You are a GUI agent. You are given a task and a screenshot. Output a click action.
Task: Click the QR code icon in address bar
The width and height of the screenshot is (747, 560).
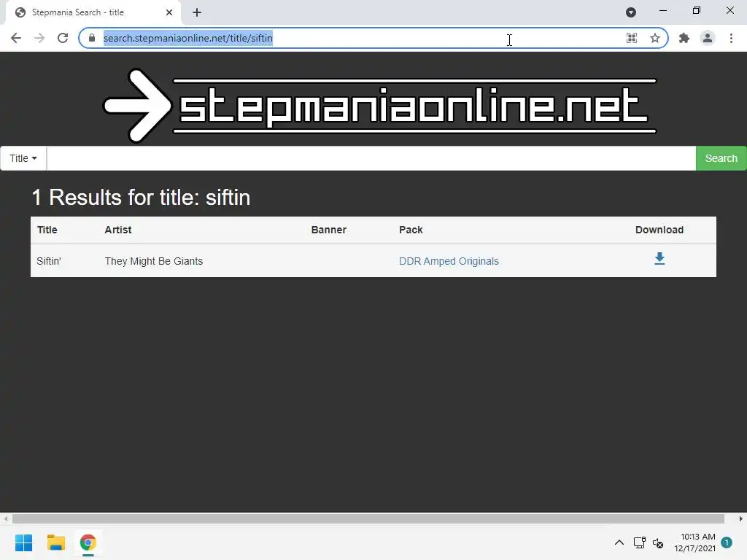tap(632, 38)
